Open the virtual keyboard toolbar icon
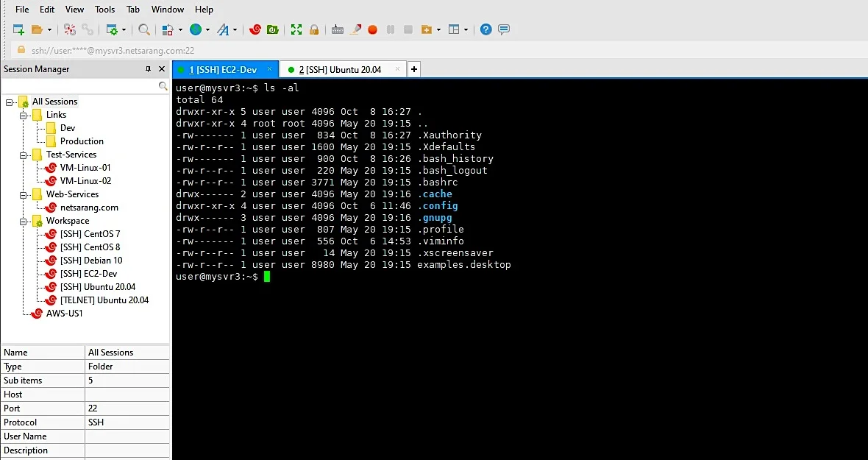The image size is (868, 460). coord(338,30)
